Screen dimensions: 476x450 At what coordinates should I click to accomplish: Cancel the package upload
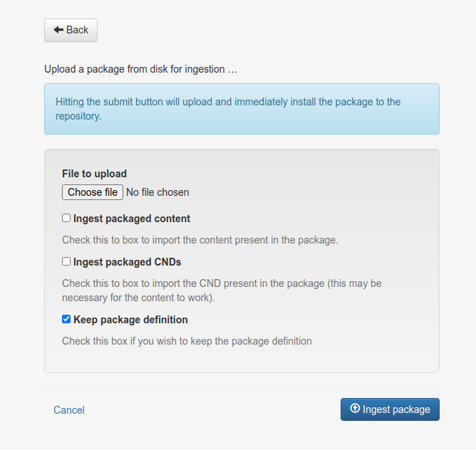(x=69, y=410)
